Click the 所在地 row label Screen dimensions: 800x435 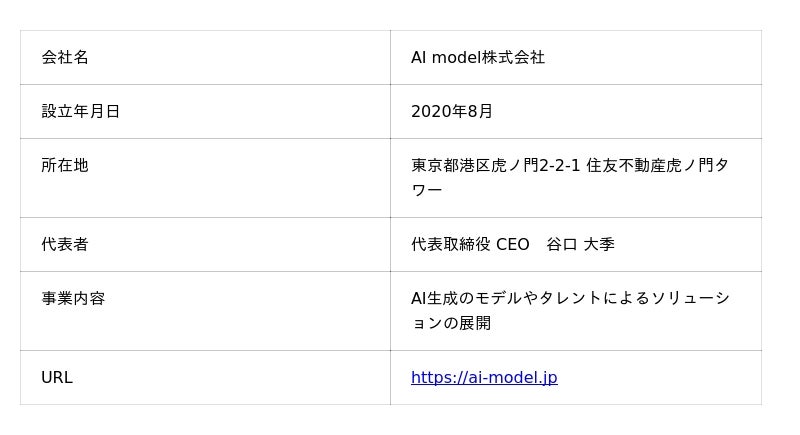click(x=65, y=166)
